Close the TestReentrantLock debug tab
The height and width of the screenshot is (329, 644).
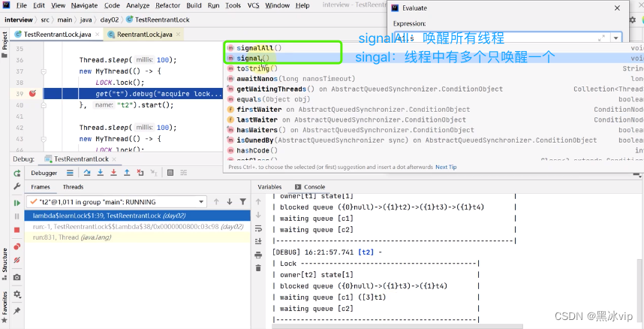[114, 159]
